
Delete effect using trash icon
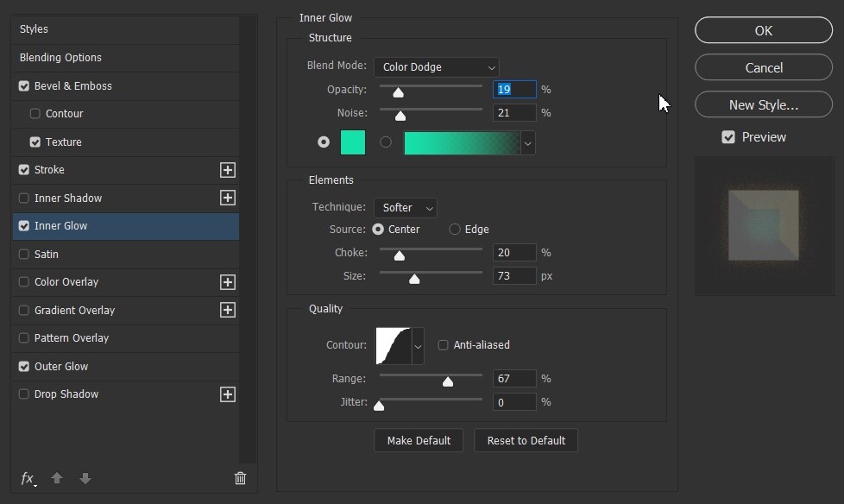coord(240,478)
